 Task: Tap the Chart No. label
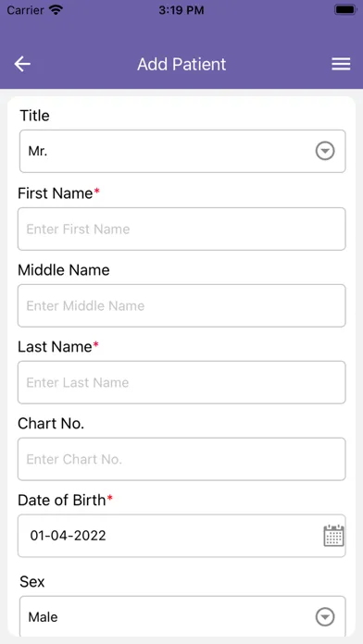click(51, 424)
